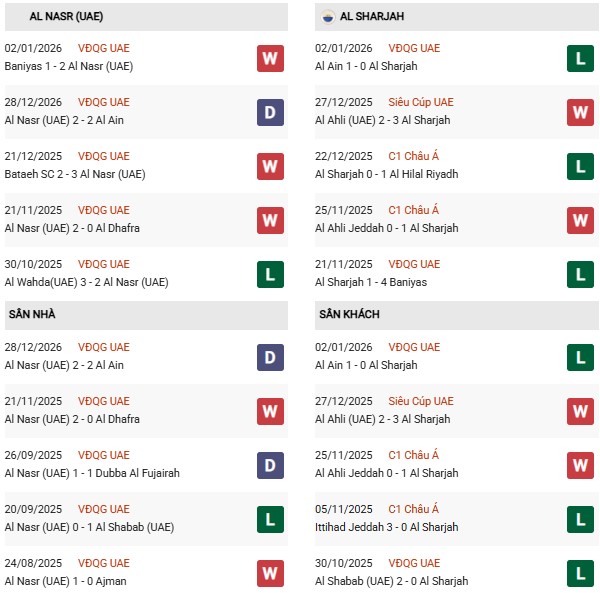Click the L badge for Sharjah 1-4 Baniyas
The height and width of the screenshot is (593, 600).
tap(580, 274)
